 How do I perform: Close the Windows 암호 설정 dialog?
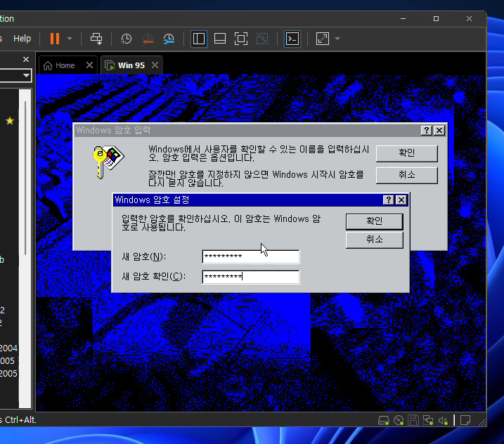point(401,200)
